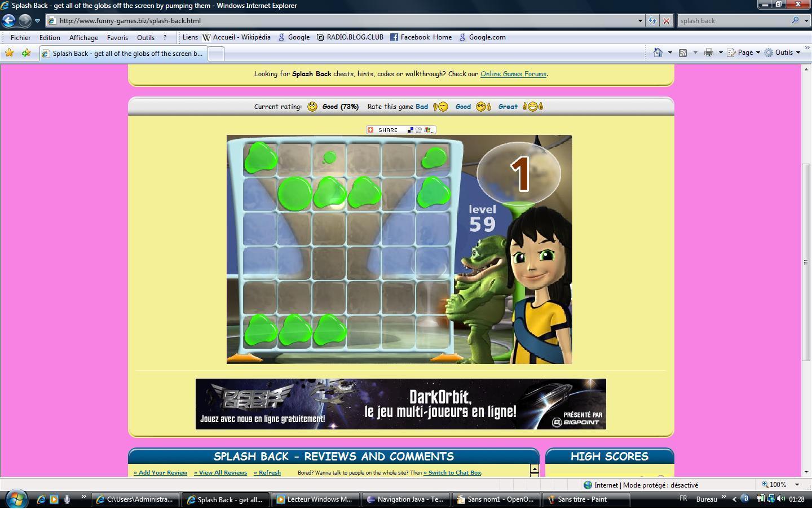Rate this game Great
The image size is (812, 509).
[520, 107]
